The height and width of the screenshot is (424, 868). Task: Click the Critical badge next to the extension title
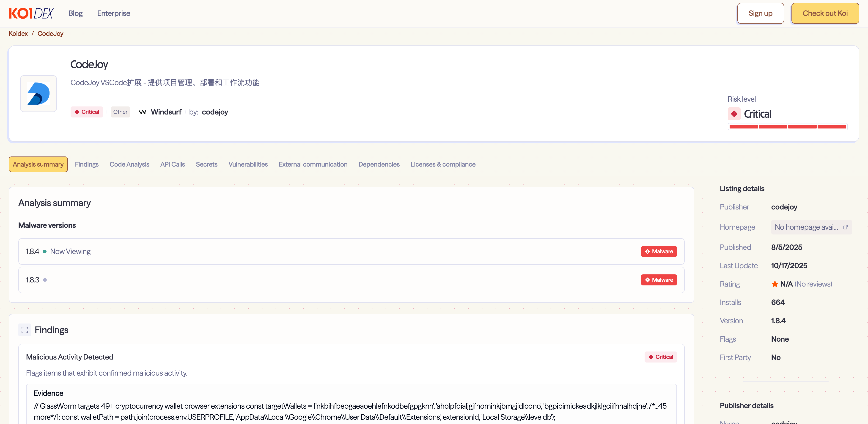click(87, 112)
